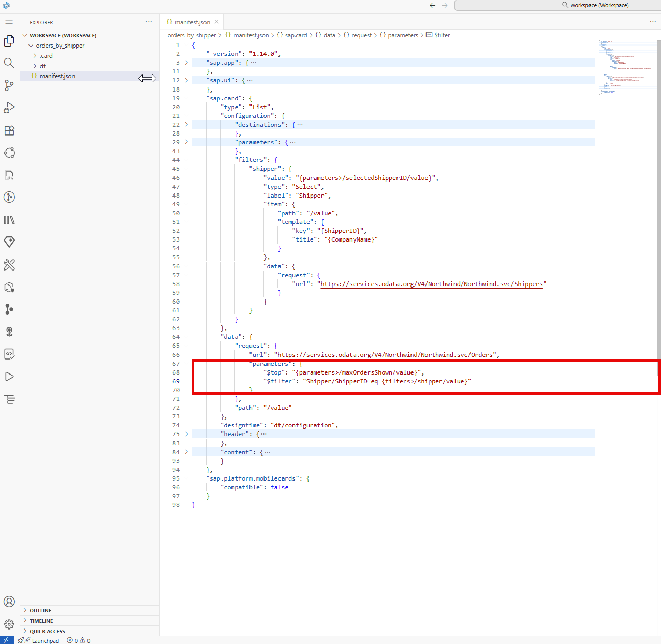Unfold the "header" block at line 75
This screenshot has width=661, height=644.
click(x=186, y=434)
